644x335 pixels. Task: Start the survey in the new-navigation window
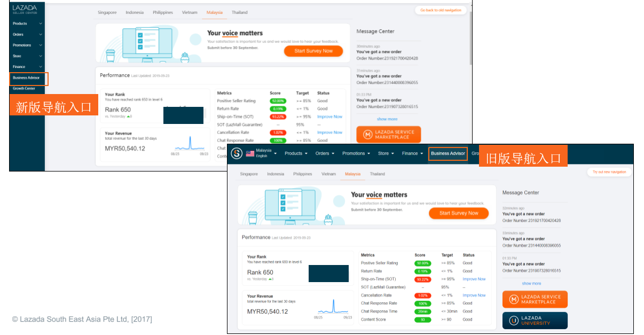(x=313, y=51)
